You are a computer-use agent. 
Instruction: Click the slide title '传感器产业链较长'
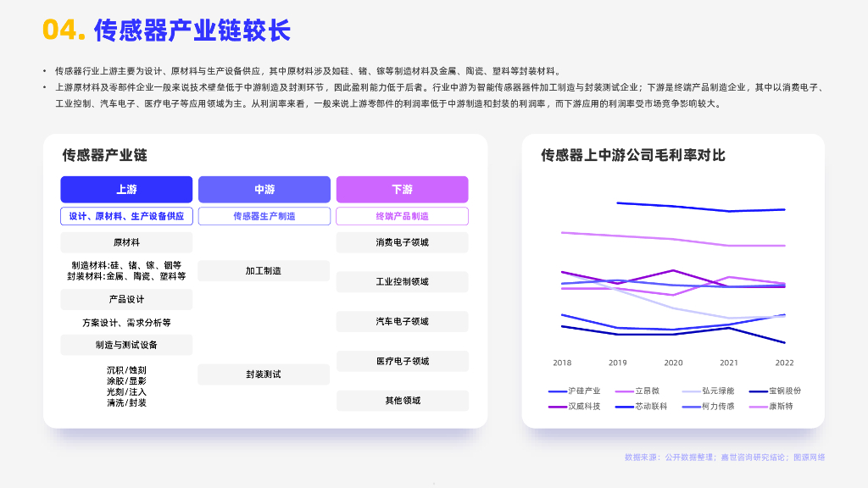[192, 30]
